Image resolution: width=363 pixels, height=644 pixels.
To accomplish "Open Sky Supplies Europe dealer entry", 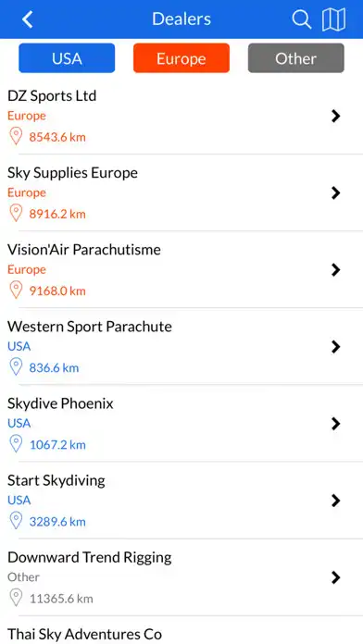I will 181,192.
